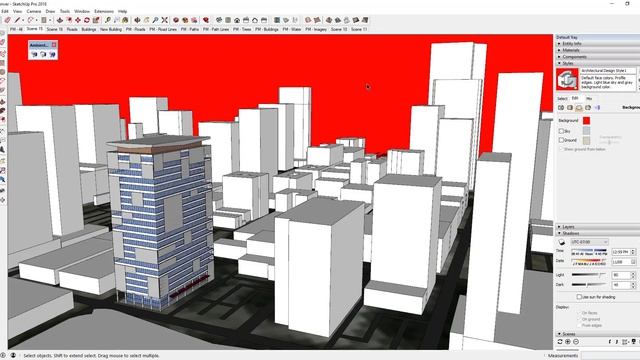The height and width of the screenshot is (360, 640).
Task: Select the Rotate tool
Action: tap(87, 20)
